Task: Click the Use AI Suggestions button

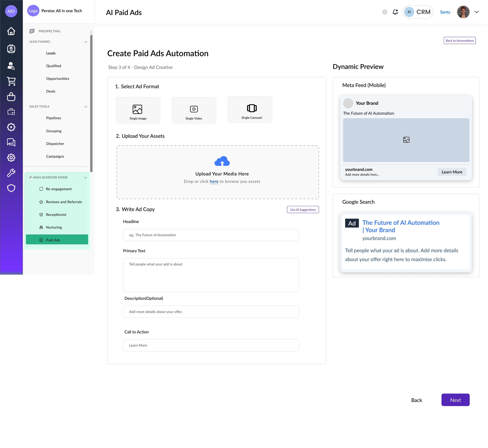Action: pos(303,210)
